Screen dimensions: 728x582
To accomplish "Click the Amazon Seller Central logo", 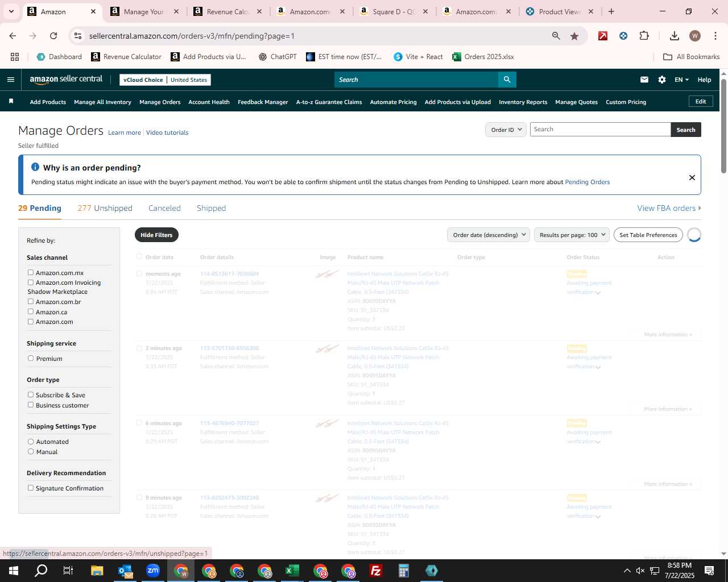I will point(66,80).
